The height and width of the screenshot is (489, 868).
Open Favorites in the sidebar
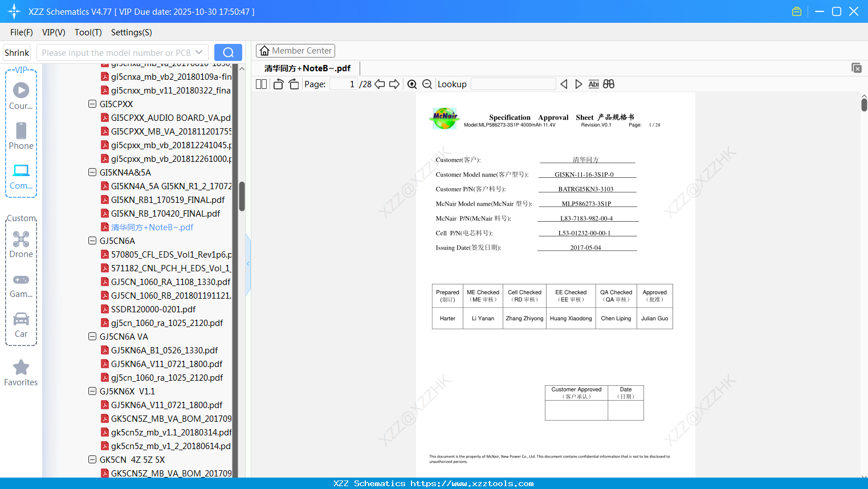point(21,373)
